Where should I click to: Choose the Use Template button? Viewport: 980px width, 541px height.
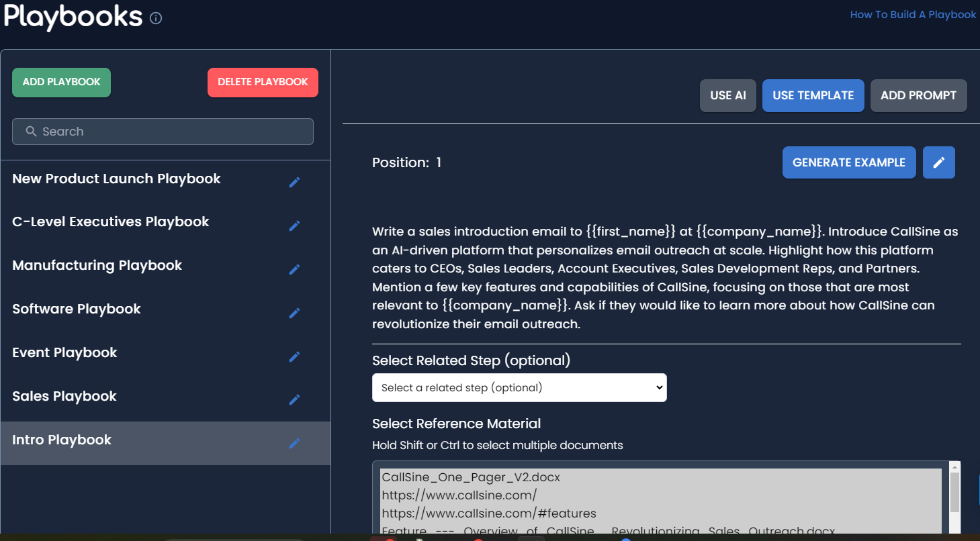pyautogui.click(x=813, y=95)
